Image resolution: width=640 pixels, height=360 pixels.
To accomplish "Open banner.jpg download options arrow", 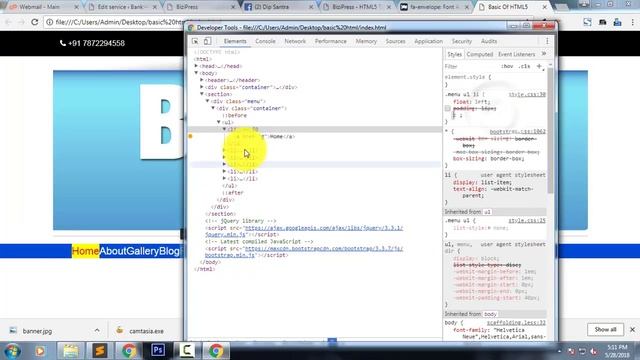I will click(97, 330).
